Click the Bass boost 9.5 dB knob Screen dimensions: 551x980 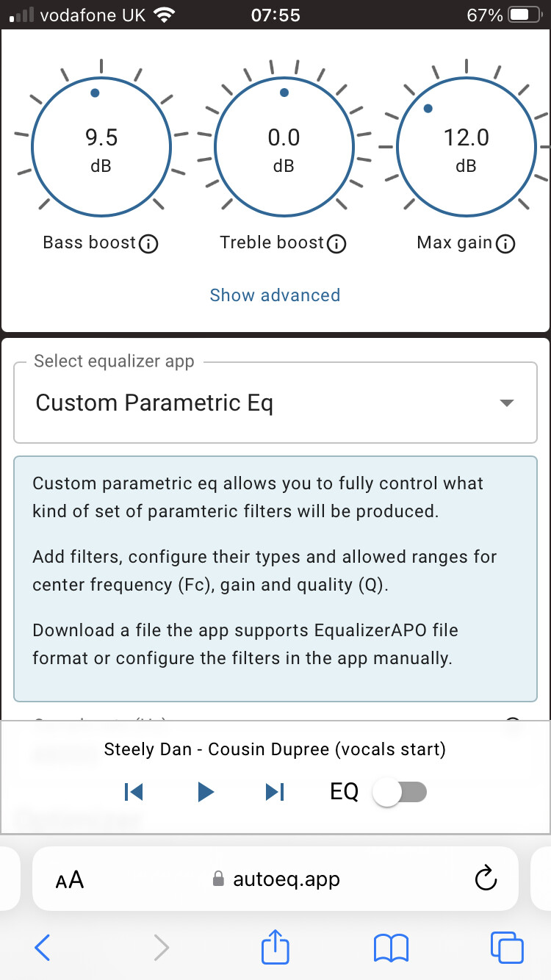(x=101, y=145)
